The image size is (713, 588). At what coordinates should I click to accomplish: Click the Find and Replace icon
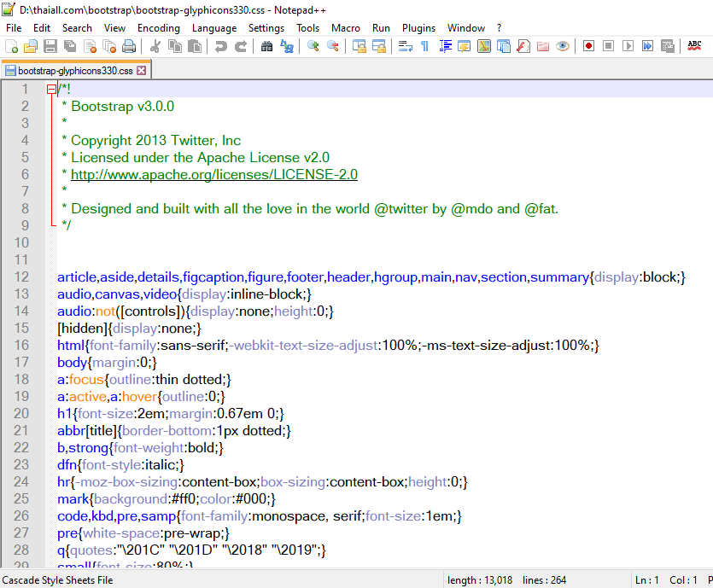[286, 46]
